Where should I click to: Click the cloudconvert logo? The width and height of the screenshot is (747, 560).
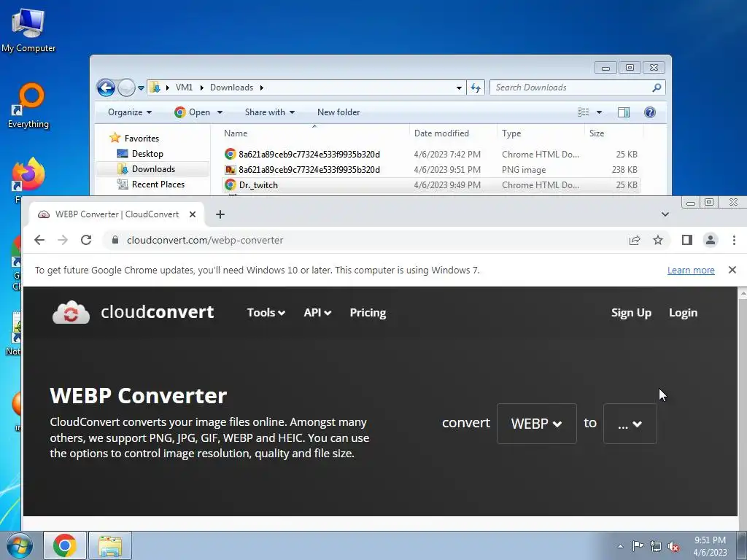133,312
